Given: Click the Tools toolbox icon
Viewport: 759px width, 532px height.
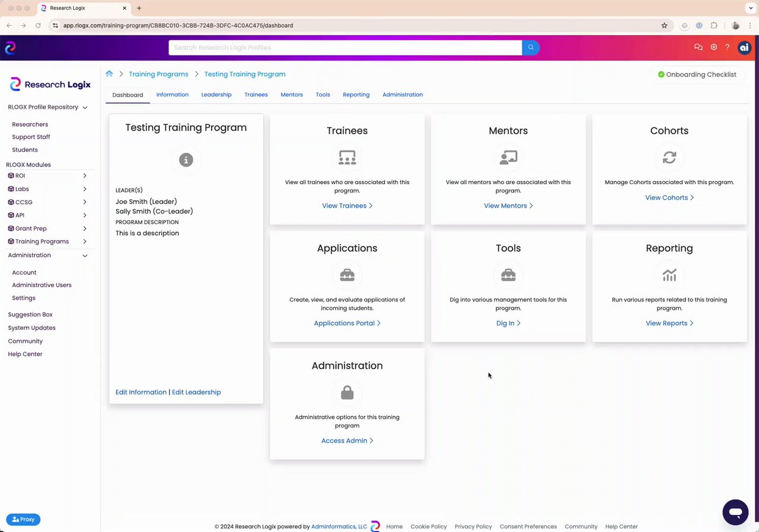Looking at the screenshot, I should pos(508,275).
